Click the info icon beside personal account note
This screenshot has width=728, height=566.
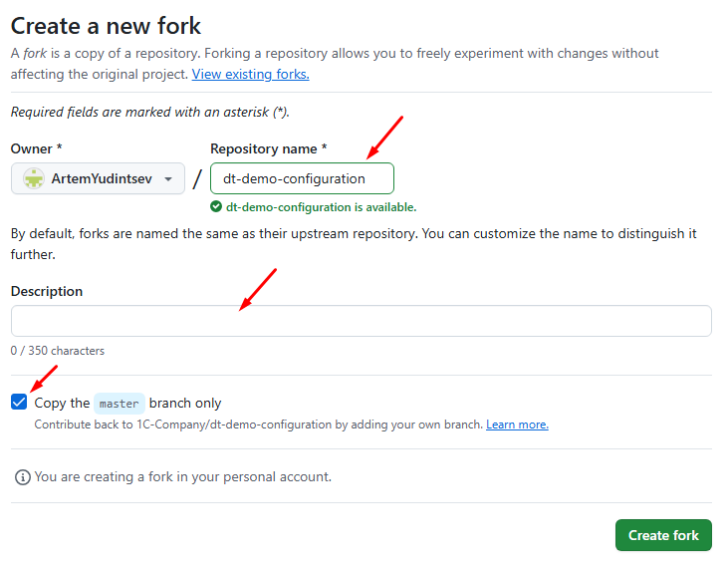pos(22,477)
